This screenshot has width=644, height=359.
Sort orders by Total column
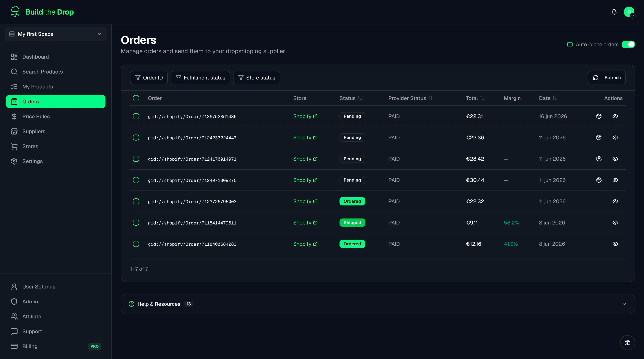[x=475, y=98]
